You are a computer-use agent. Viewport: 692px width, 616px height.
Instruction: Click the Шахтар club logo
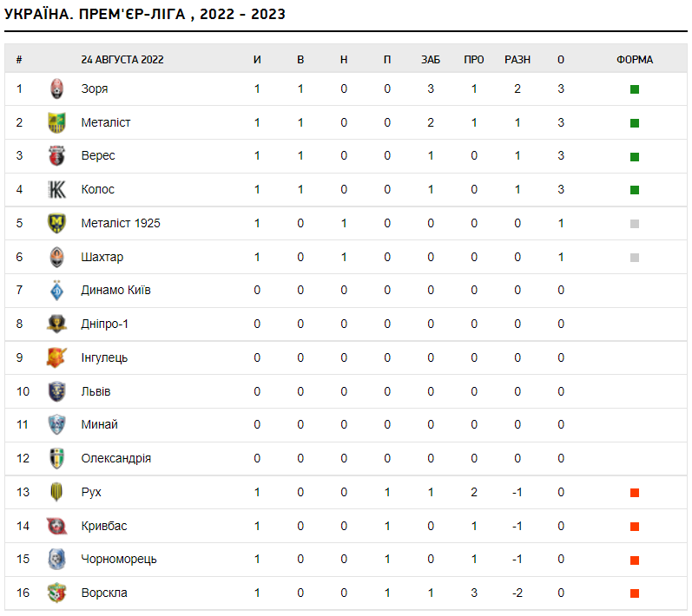tap(57, 257)
